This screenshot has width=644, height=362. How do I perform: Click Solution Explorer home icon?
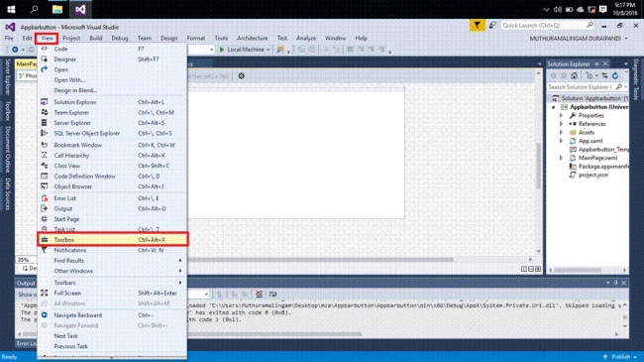(575, 75)
